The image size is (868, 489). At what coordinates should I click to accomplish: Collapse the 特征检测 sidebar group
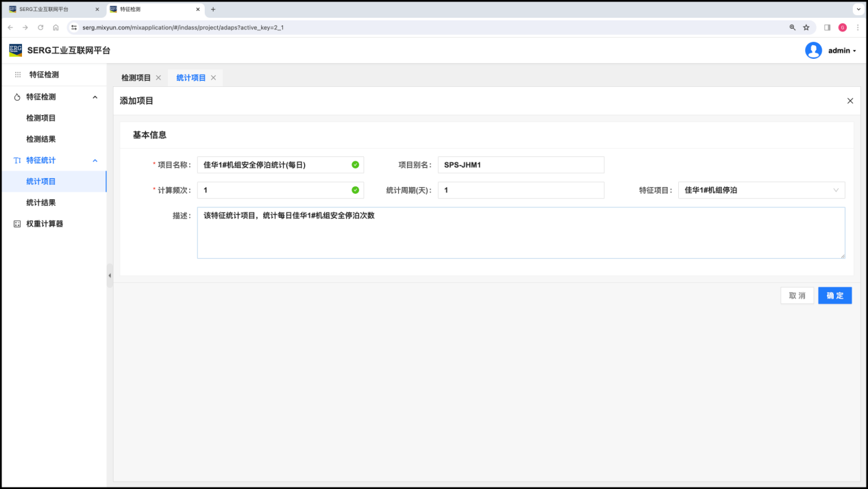(95, 97)
